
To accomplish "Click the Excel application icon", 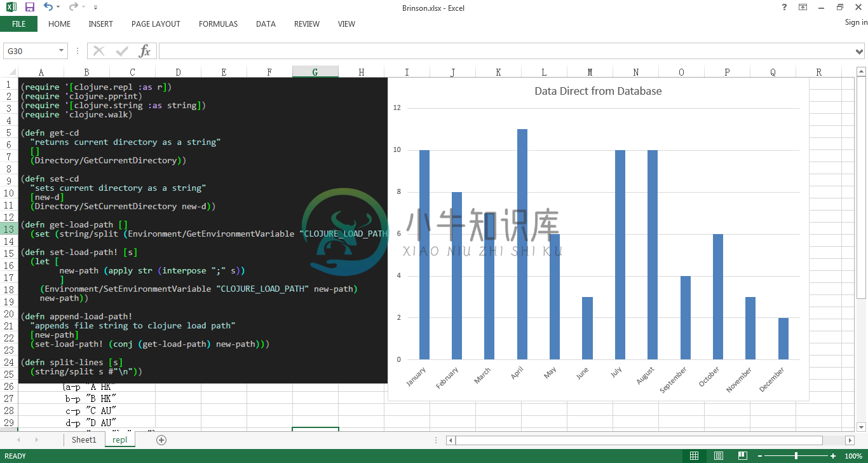I will click(x=11, y=7).
